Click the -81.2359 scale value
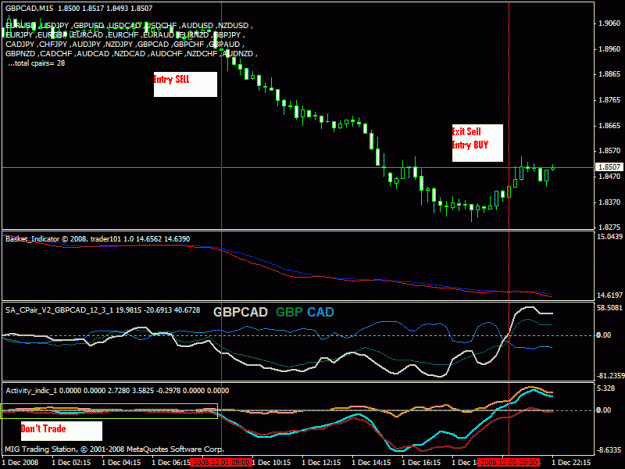This screenshot has height=469, width=625. (x=610, y=376)
